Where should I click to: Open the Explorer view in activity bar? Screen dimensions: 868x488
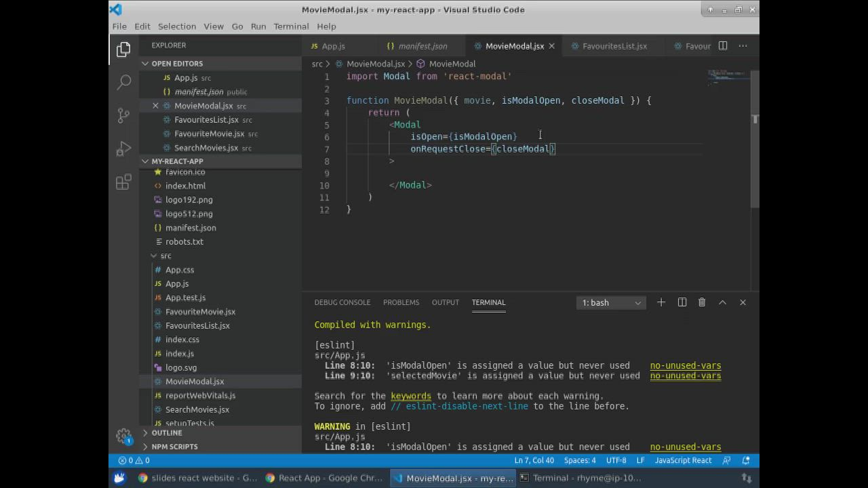pyautogui.click(x=123, y=49)
